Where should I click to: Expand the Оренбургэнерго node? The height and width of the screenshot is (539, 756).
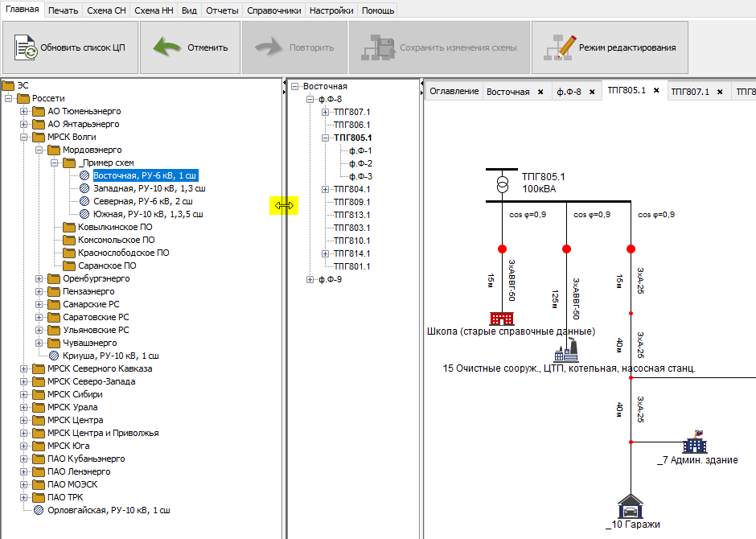39,278
